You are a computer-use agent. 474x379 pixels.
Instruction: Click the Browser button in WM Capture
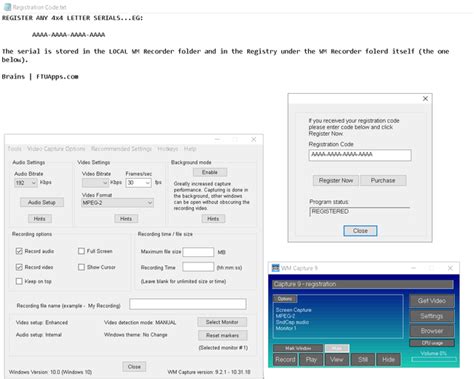[432, 331]
